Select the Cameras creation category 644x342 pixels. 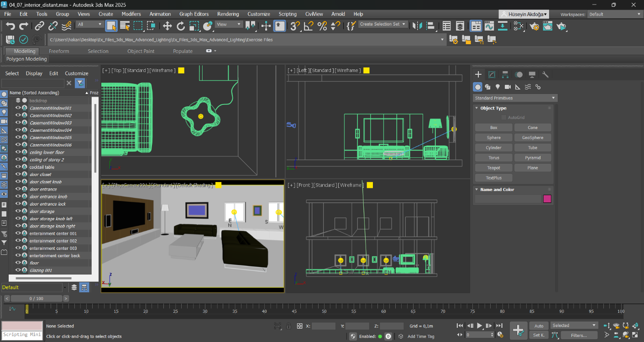[508, 87]
